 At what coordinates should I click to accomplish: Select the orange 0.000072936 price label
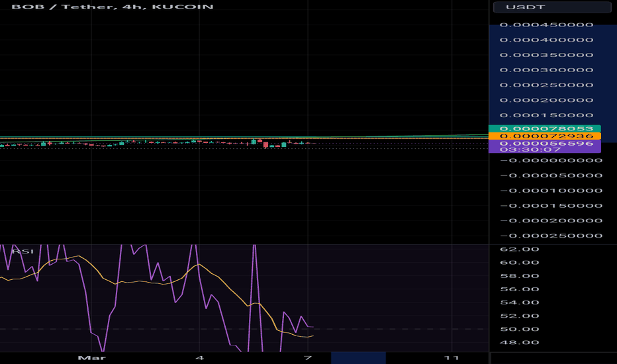coord(545,136)
